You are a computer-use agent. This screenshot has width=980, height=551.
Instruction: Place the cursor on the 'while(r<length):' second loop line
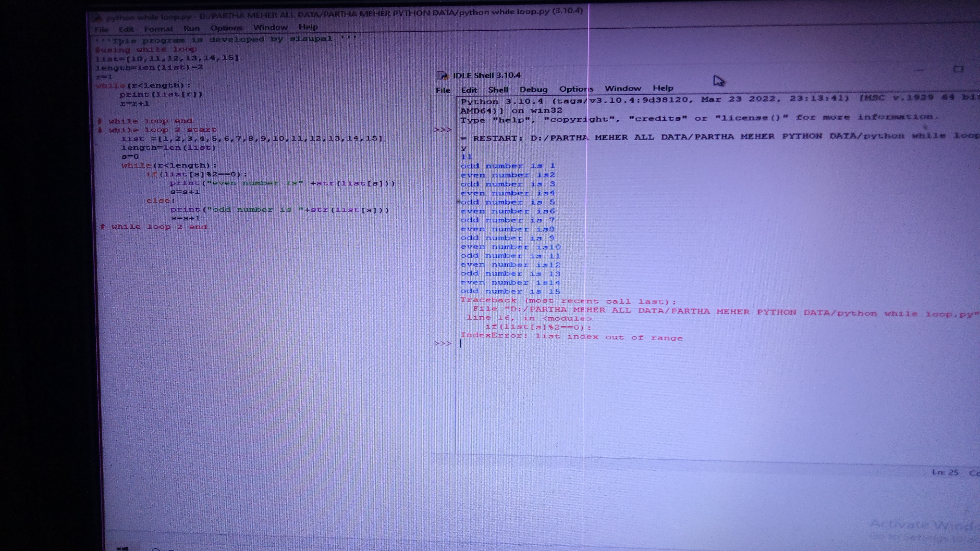point(169,165)
